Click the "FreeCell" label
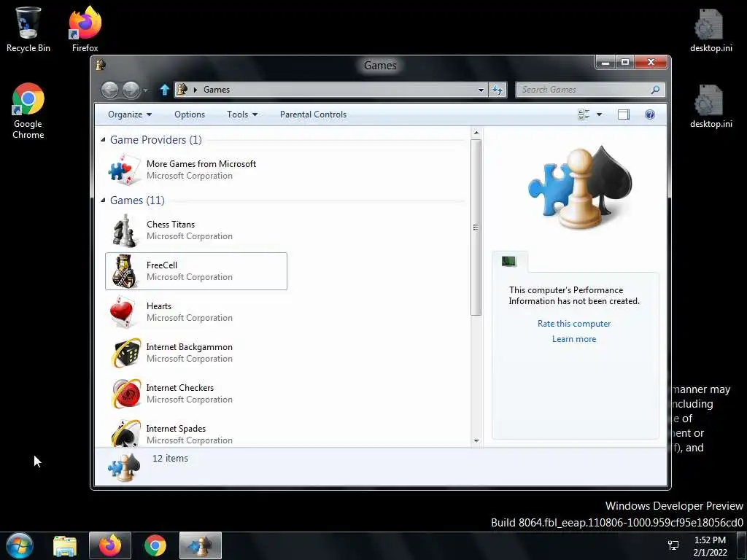 pos(161,265)
